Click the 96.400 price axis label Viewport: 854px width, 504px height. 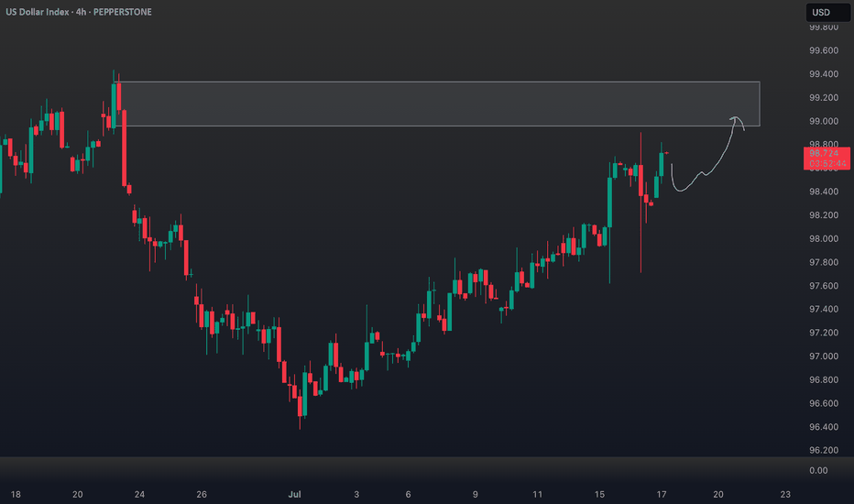point(824,427)
